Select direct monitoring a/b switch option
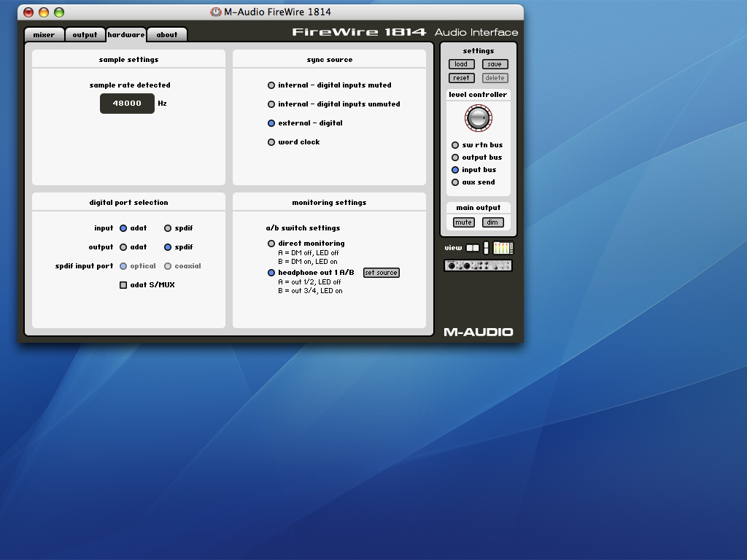This screenshot has width=747, height=560. [271, 244]
